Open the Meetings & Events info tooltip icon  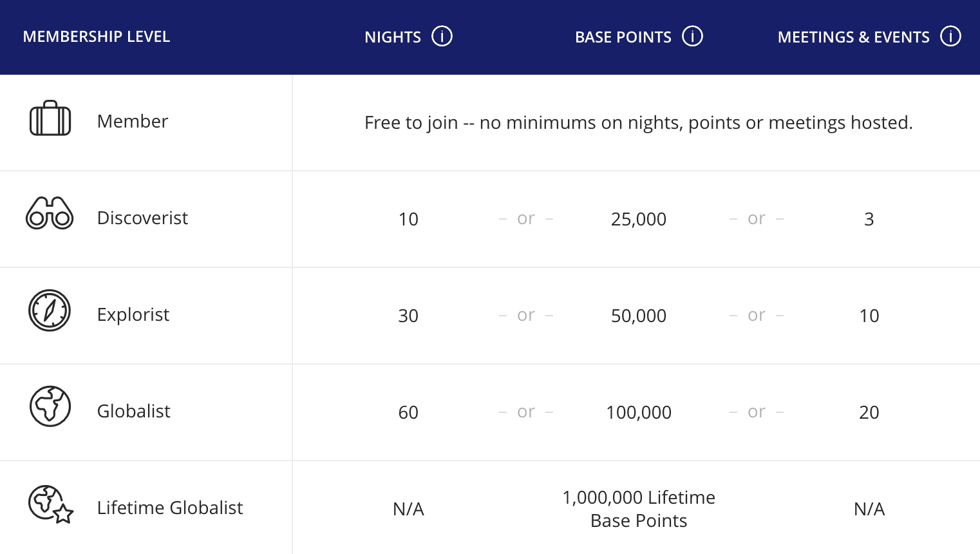pos(950,37)
